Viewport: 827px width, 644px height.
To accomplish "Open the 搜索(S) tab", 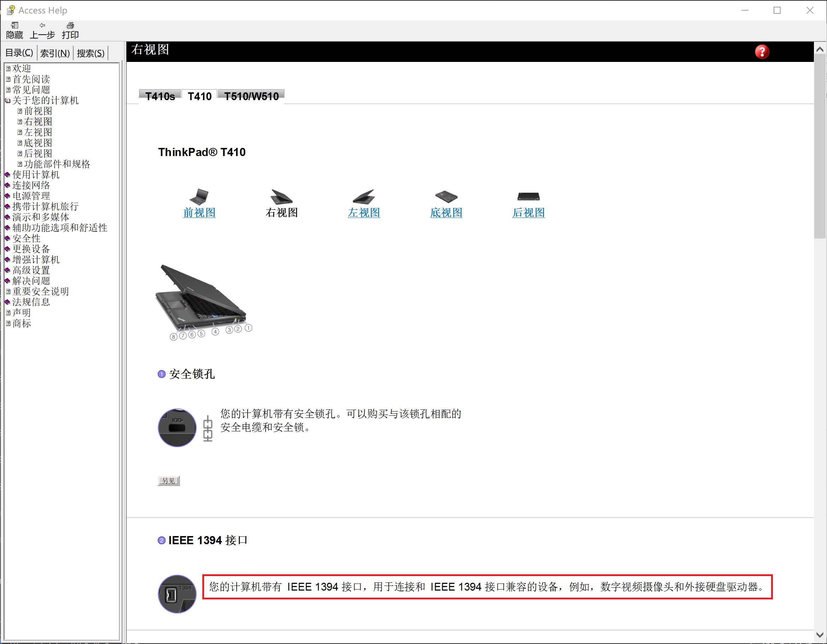I will 90,53.
